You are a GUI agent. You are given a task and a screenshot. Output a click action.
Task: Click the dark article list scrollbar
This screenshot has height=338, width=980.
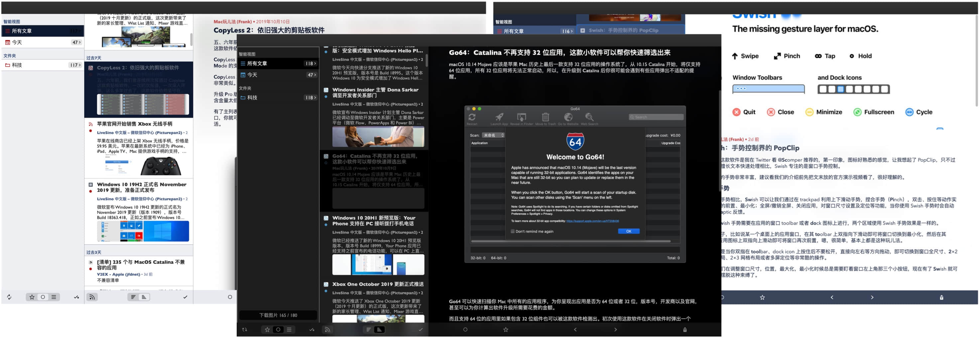tap(427, 60)
